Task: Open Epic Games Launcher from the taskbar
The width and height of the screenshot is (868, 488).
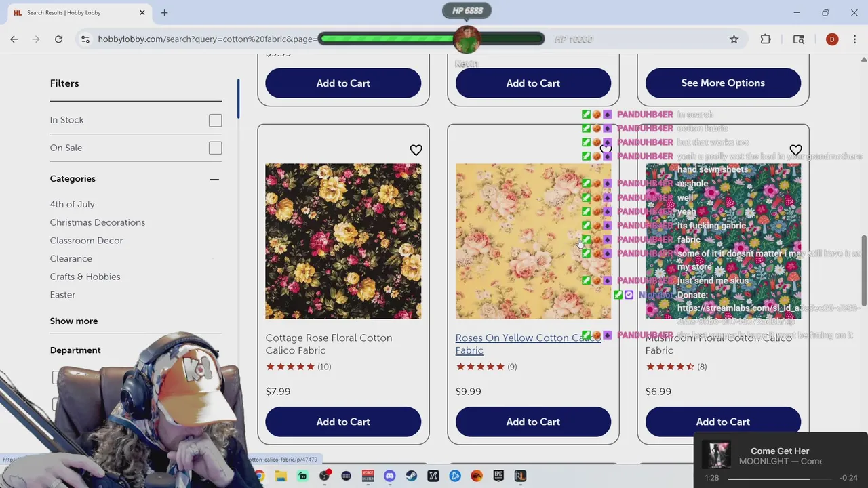Action: click(x=498, y=476)
